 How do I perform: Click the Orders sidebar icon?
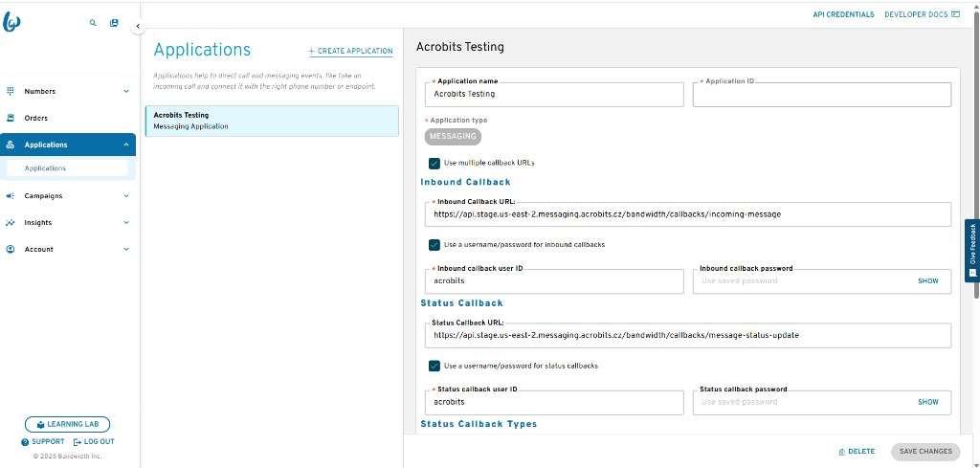click(x=10, y=118)
